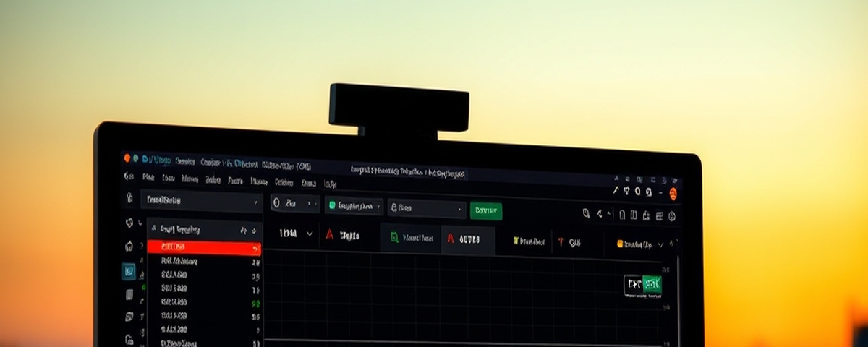Click the green and white badge on chart
Screen dimensions: 868x347
pyautogui.click(x=643, y=286)
